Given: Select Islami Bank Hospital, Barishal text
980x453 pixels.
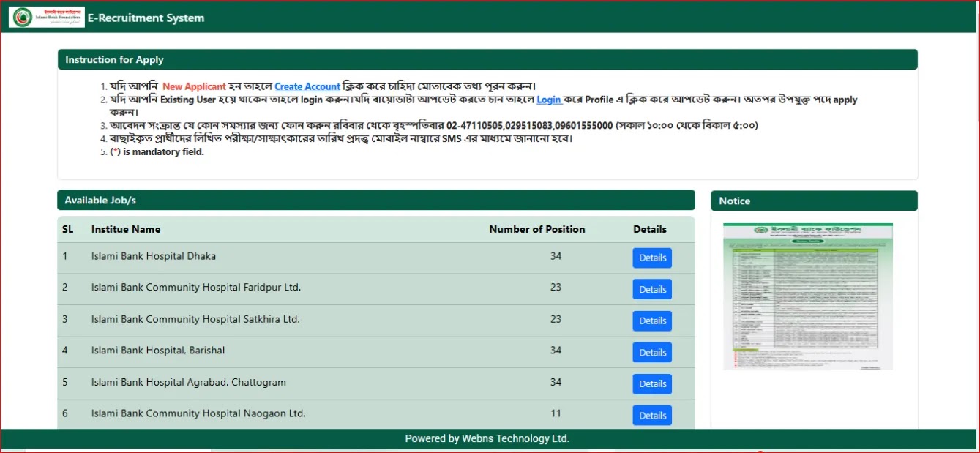Looking at the screenshot, I should coord(158,351).
